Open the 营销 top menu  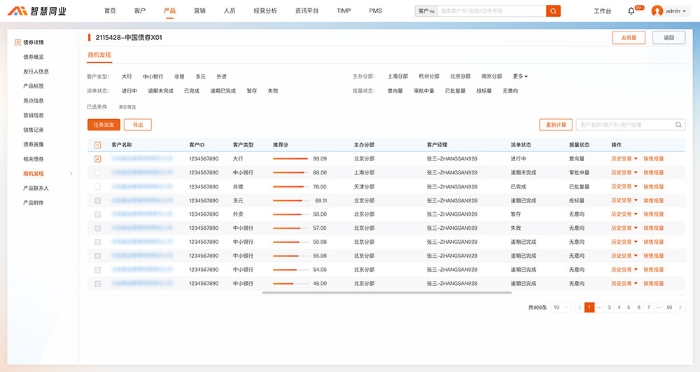(x=200, y=11)
